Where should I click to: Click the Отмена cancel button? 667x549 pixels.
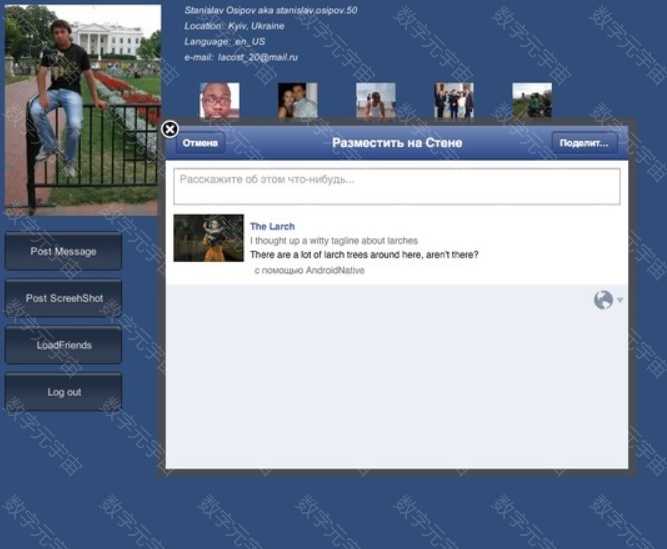pos(200,143)
